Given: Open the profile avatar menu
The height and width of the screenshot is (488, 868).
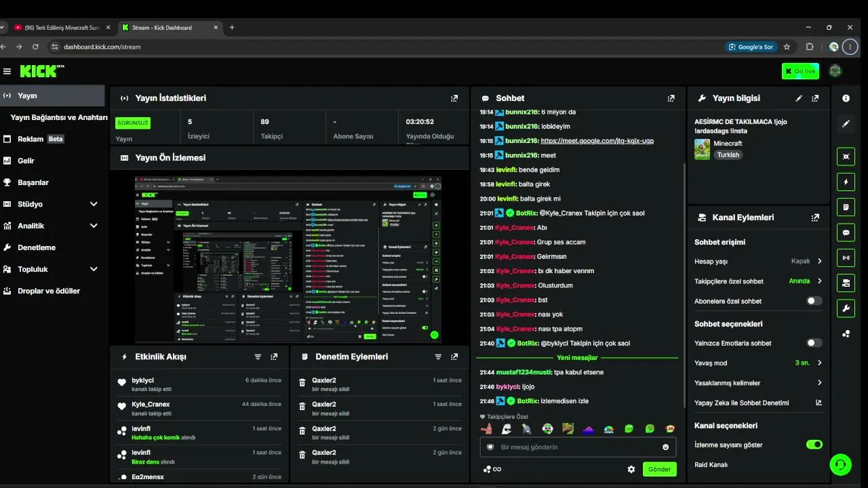Looking at the screenshot, I should coord(835,71).
